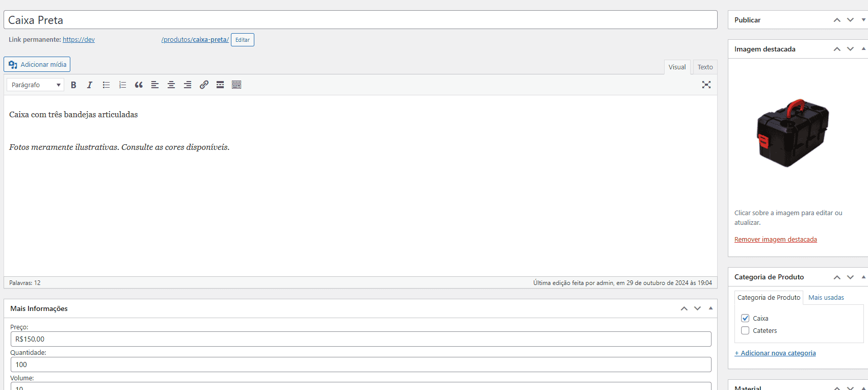Check the Cateters category
This screenshot has width=868, height=390.
pos(745,330)
